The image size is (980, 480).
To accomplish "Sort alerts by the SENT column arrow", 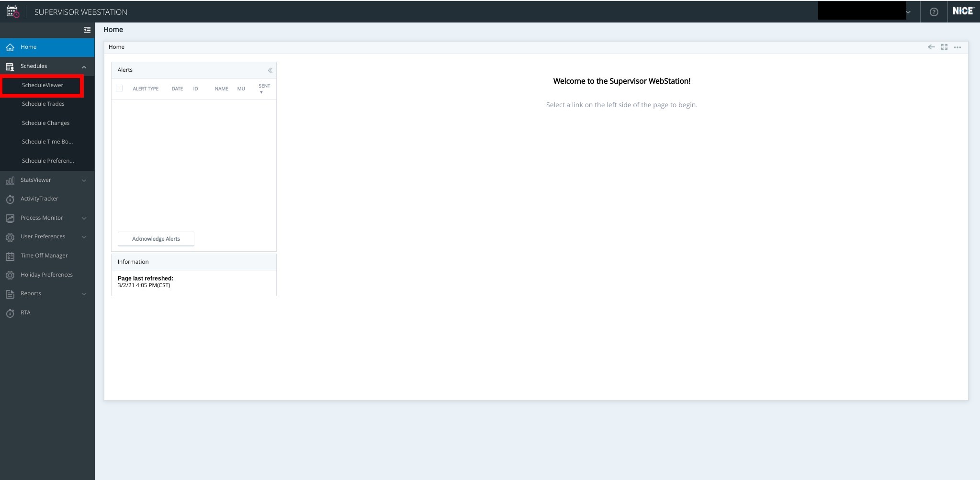I will click(261, 92).
